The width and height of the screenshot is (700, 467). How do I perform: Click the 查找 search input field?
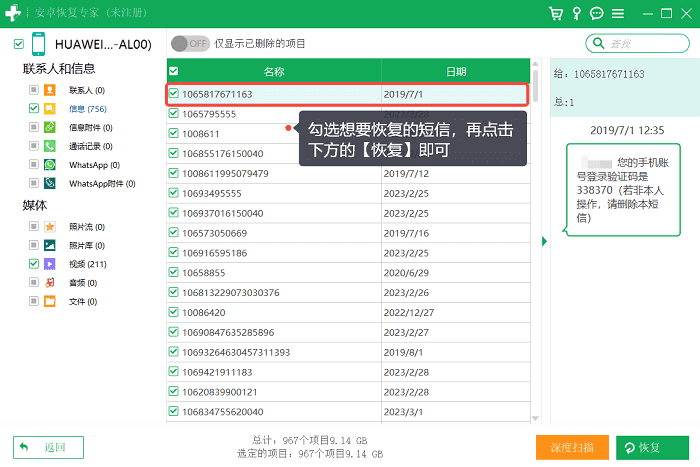coord(638,43)
